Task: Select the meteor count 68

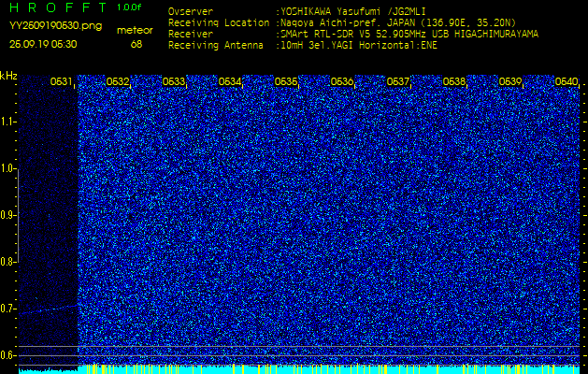Action: coord(136,44)
